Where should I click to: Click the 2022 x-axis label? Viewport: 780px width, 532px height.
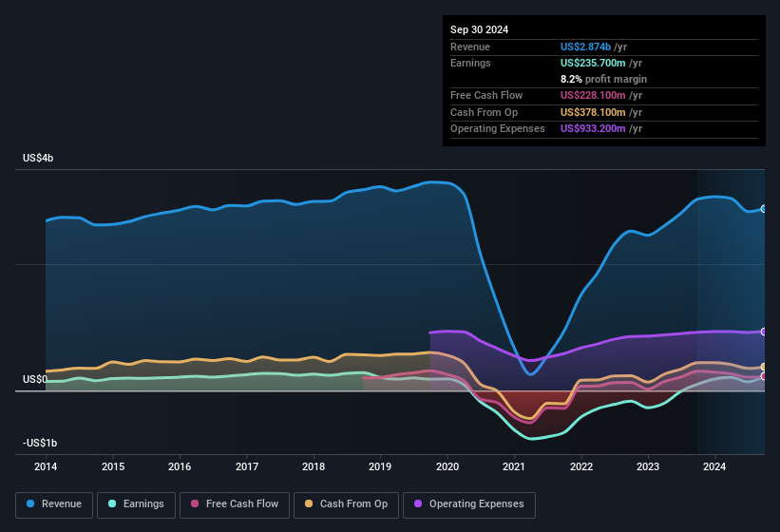(x=581, y=466)
